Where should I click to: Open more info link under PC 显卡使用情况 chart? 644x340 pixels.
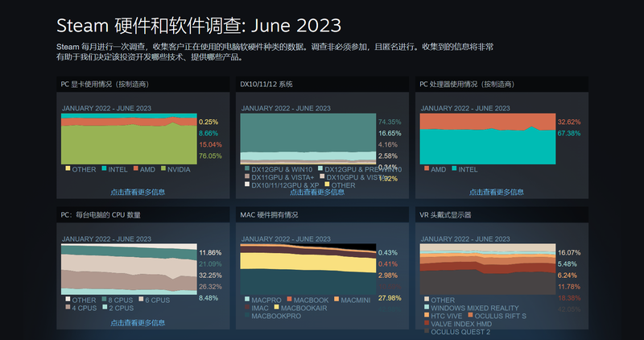point(138,192)
